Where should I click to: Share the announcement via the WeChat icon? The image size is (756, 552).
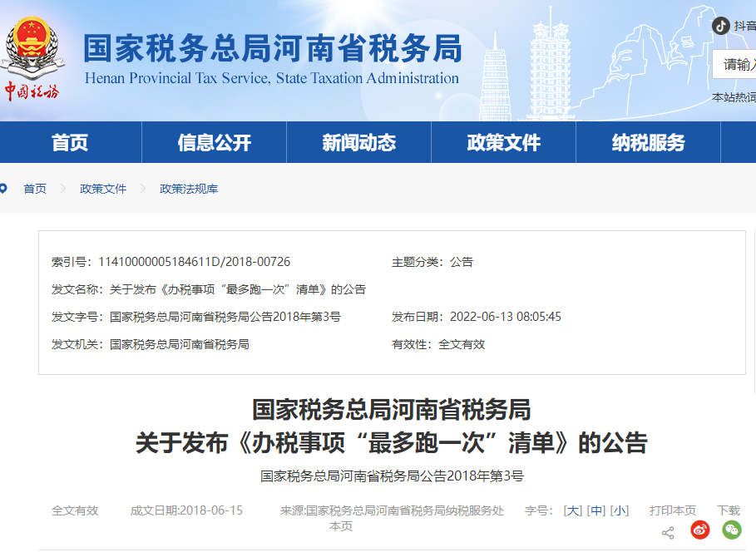click(x=730, y=530)
